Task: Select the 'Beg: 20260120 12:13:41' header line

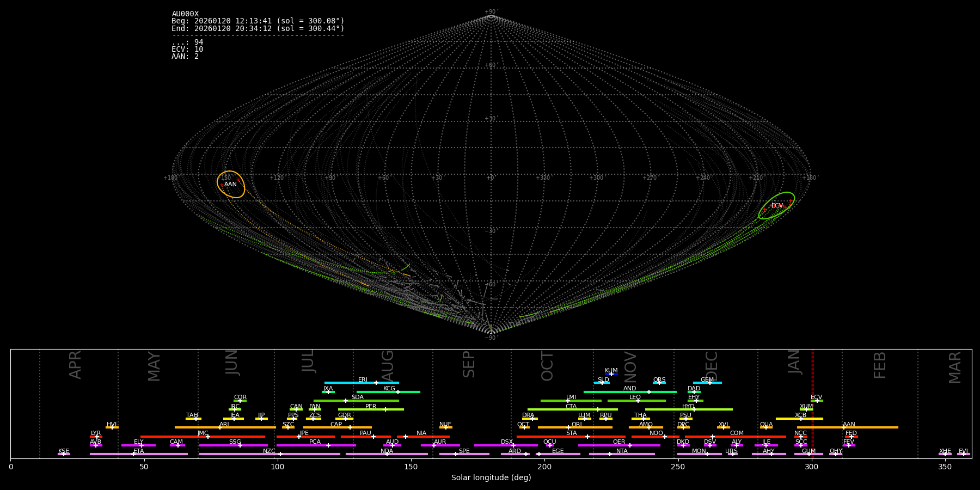Action: (x=258, y=21)
